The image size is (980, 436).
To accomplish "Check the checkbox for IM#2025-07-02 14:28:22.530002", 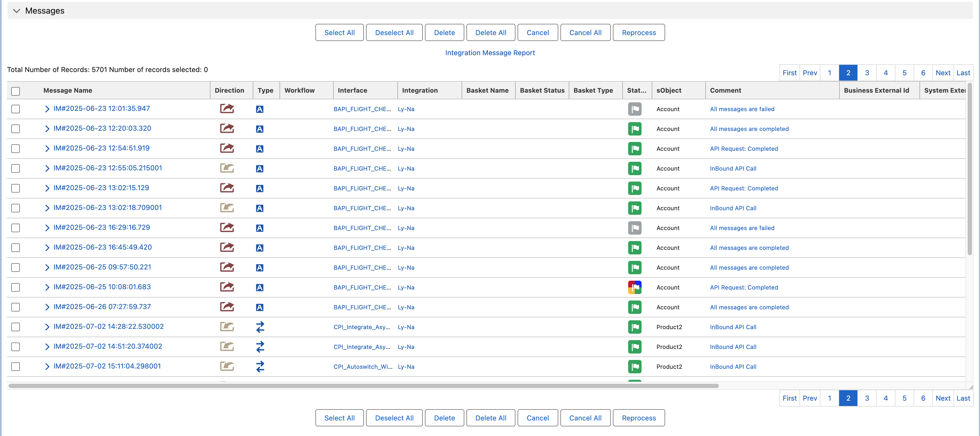I will click(15, 326).
